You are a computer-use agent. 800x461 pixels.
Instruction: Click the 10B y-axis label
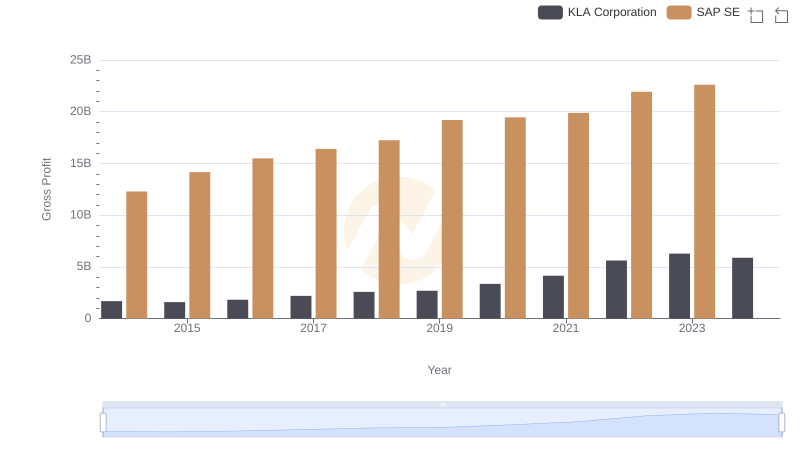click(81, 215)
